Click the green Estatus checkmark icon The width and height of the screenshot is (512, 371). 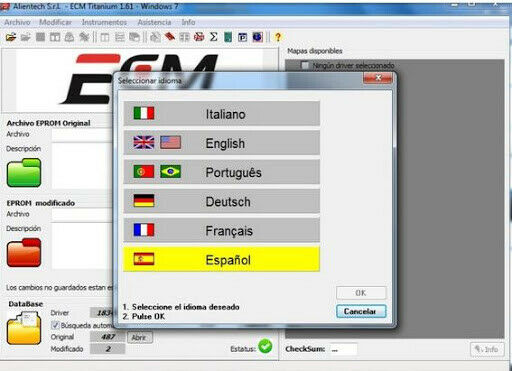265,346
